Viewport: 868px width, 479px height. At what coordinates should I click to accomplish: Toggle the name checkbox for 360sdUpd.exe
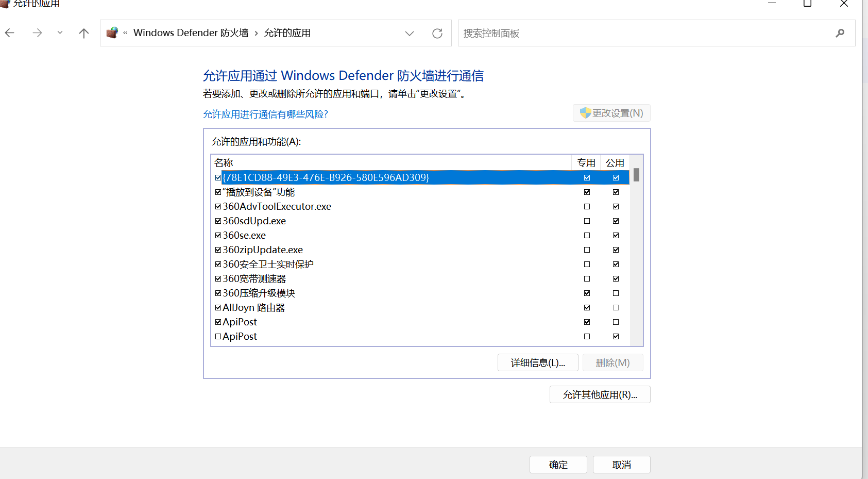(218, 221)
